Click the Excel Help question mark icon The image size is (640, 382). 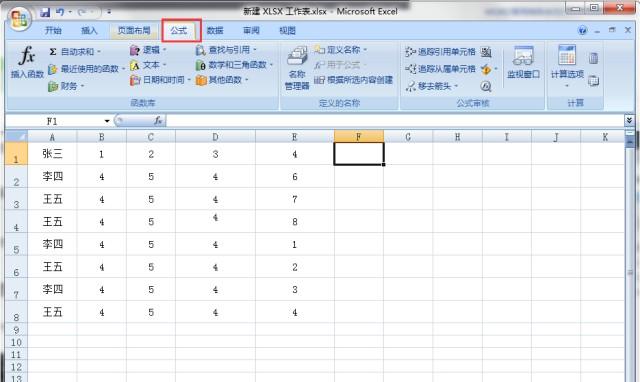coord(582,30)
